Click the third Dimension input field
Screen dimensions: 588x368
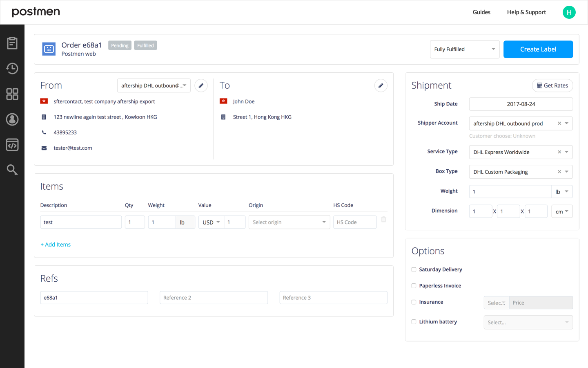[x=536, y=211]
